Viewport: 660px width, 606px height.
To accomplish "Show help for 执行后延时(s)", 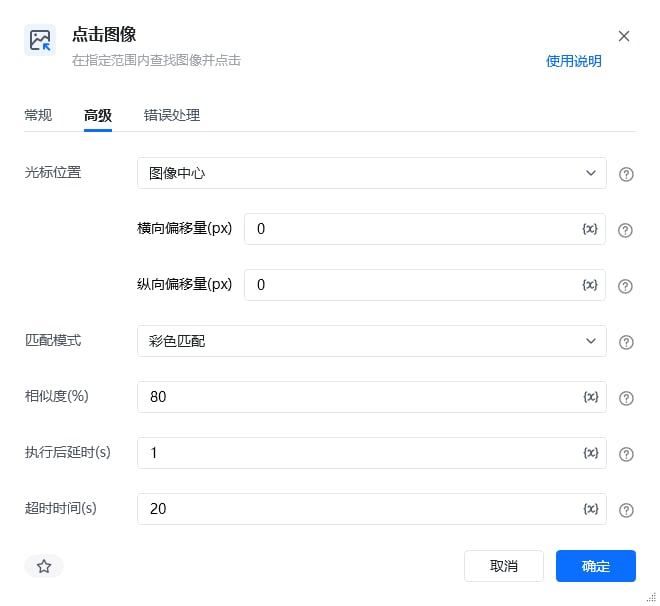I will click(x=626, y=454).
